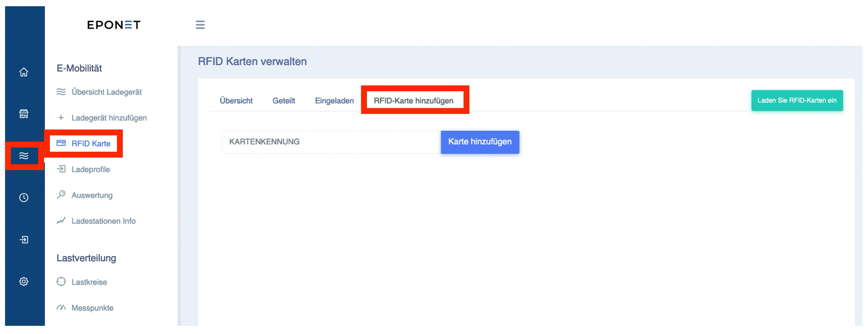The image size is (868, 334).
Task: Select Ladegerät hinzufügen in the sidebar
Action: click(102, 118)
